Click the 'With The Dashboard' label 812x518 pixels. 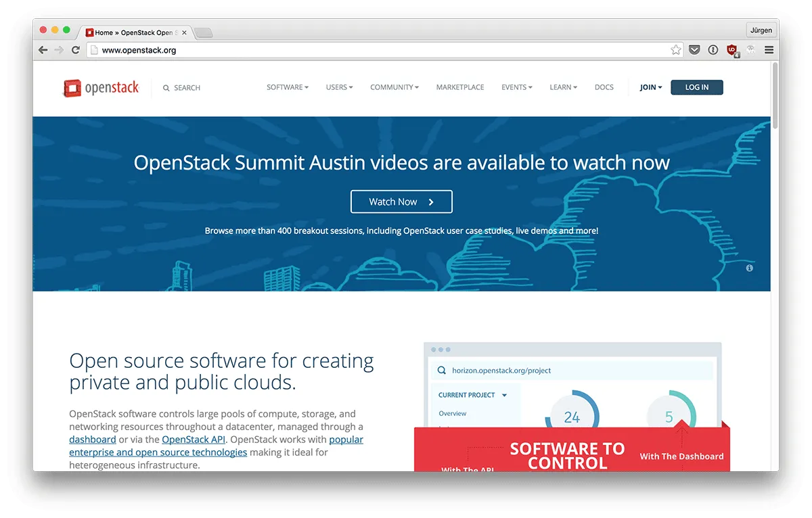[x=681, y=456]
